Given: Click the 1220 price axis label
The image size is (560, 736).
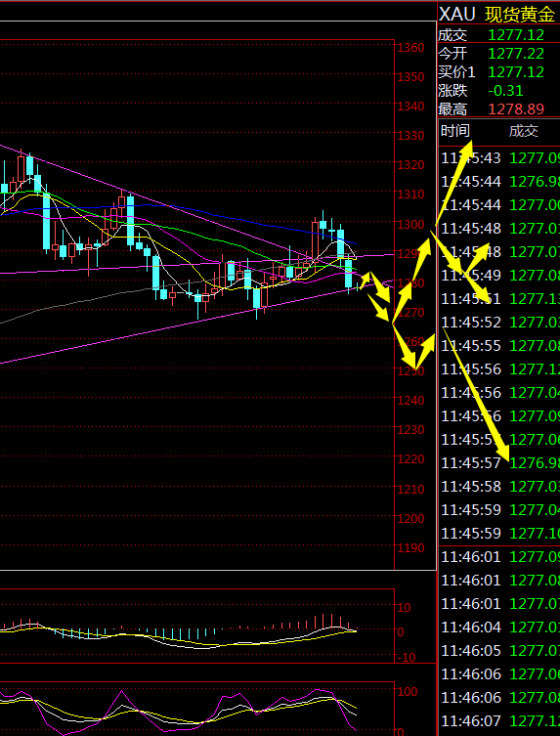Looking at the screenshot, I should point(410,459).
